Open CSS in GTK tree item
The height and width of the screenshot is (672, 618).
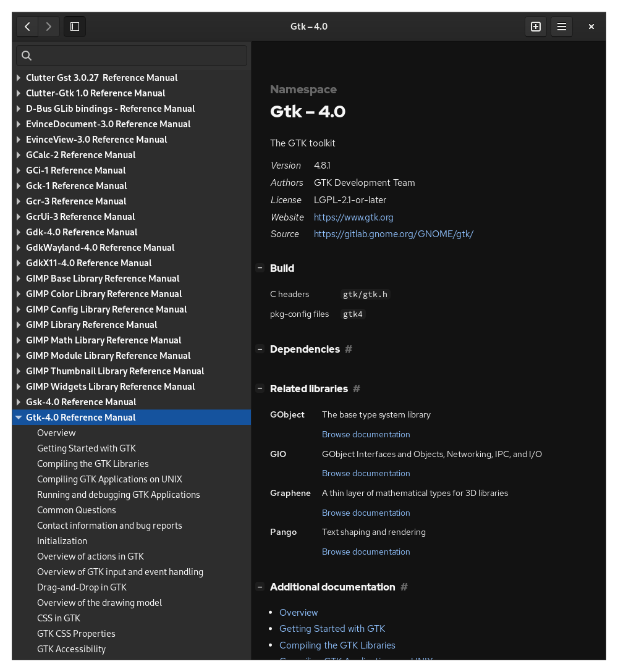click(x=131, y=618)
